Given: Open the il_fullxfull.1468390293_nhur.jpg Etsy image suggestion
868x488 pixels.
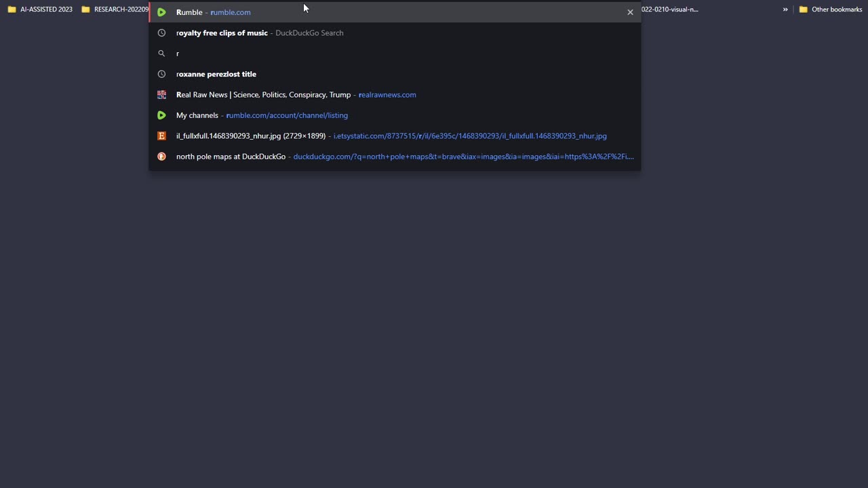Looking at the screenshot, I should click(x=395, y=136).
